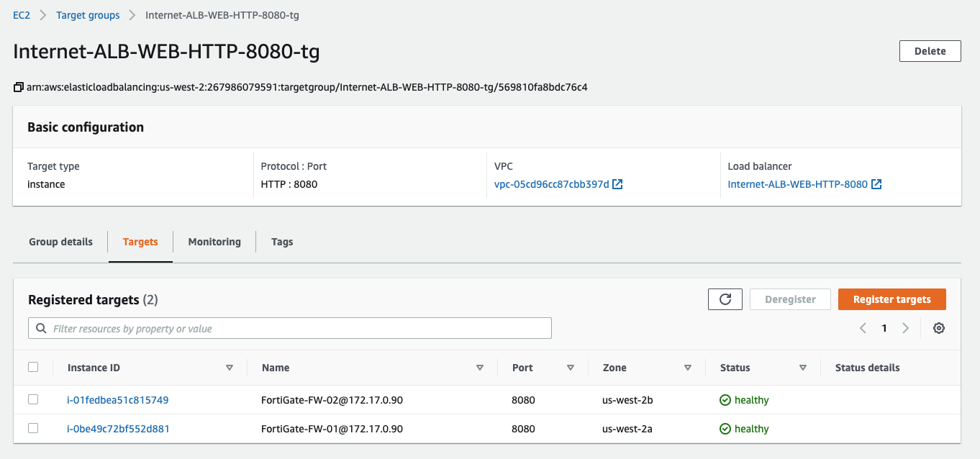Image resolution: width=980 pixels, height=459 pixels.
Task: Switch to the Monitoring tab
Action: click(x=214, y=242)
